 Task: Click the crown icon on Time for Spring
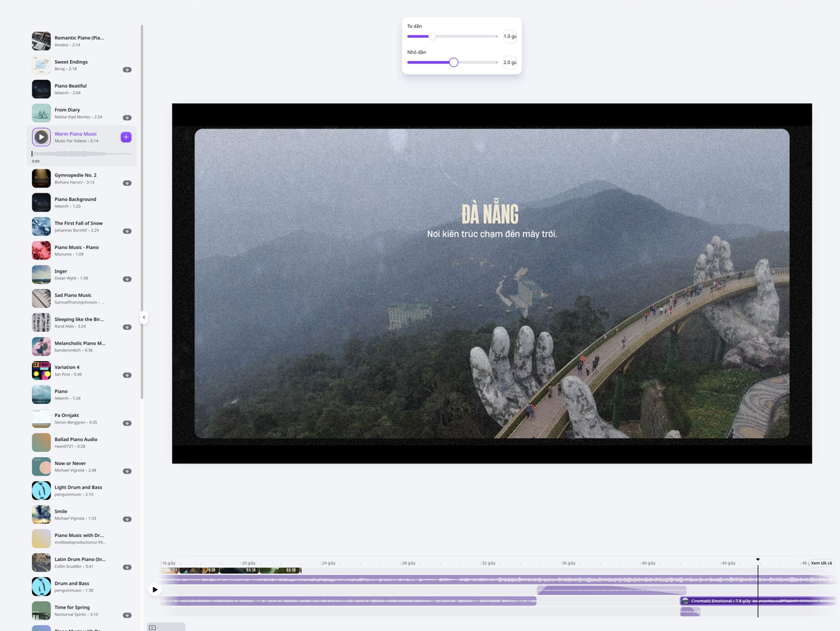pyautogui.click(x=127, y=615)
